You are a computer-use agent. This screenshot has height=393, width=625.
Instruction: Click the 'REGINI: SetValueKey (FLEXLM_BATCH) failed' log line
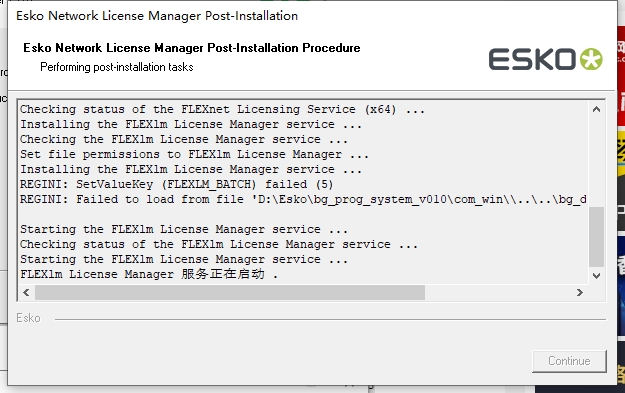[x=177, y=184]
